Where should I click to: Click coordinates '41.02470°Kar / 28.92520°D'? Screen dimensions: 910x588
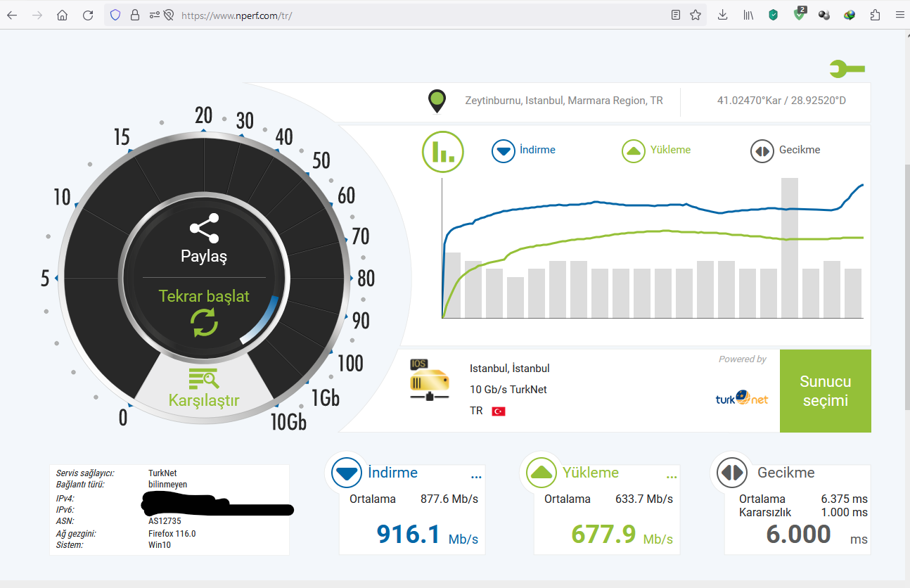781,101
